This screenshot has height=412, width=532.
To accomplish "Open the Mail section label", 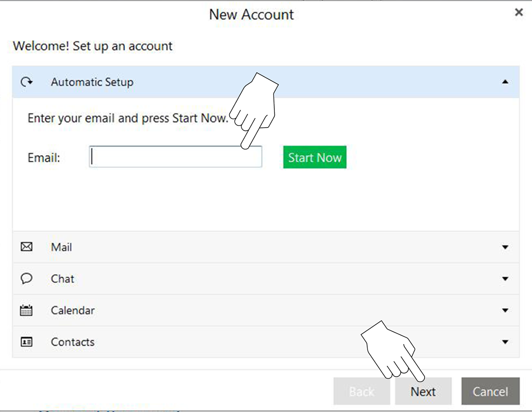I will click(x=61, y=247).
